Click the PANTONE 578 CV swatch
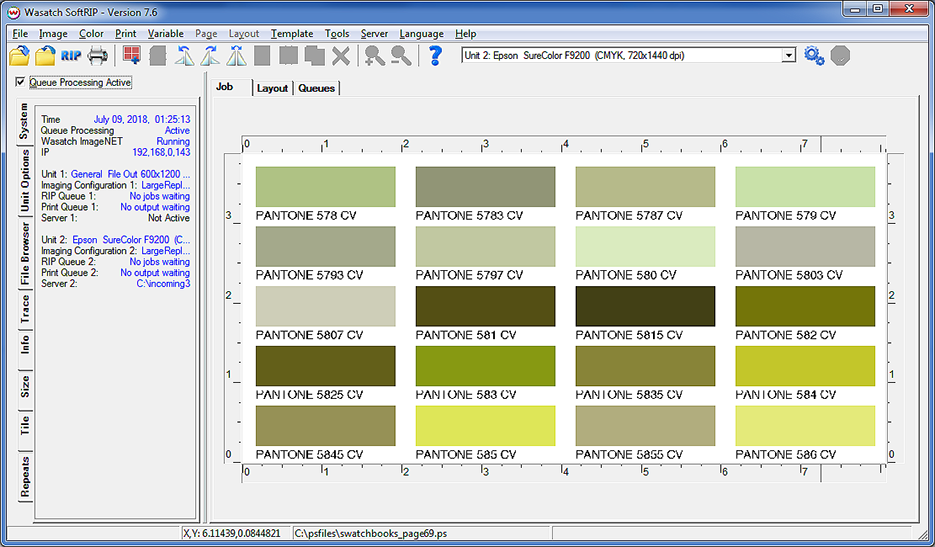Screen dimensions: 935x547 tap(326, 187)
